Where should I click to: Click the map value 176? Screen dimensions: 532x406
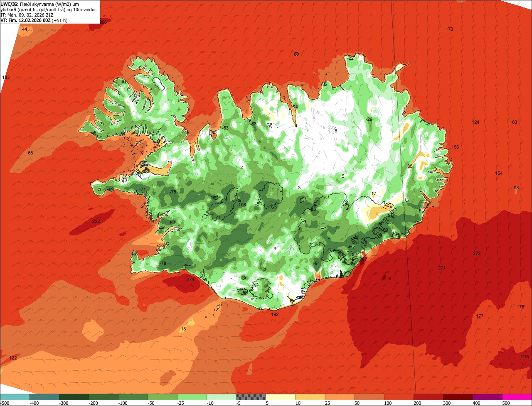520,307
